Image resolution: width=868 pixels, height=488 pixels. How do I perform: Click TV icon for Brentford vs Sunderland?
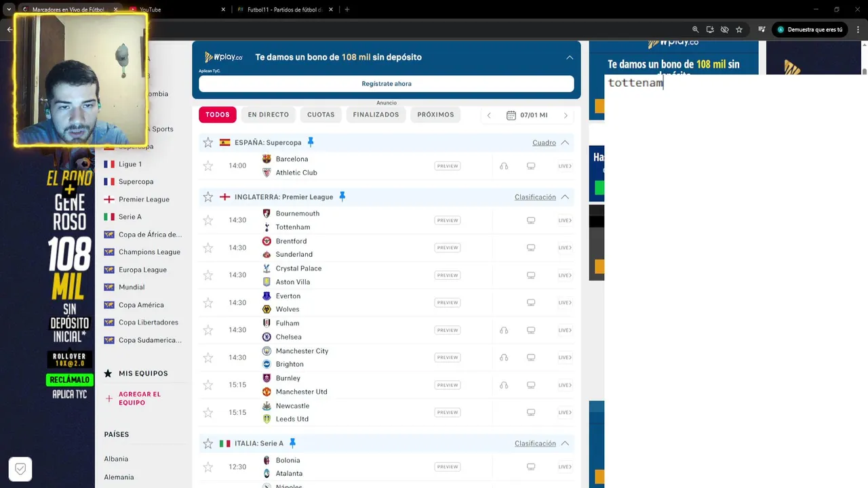531,247
